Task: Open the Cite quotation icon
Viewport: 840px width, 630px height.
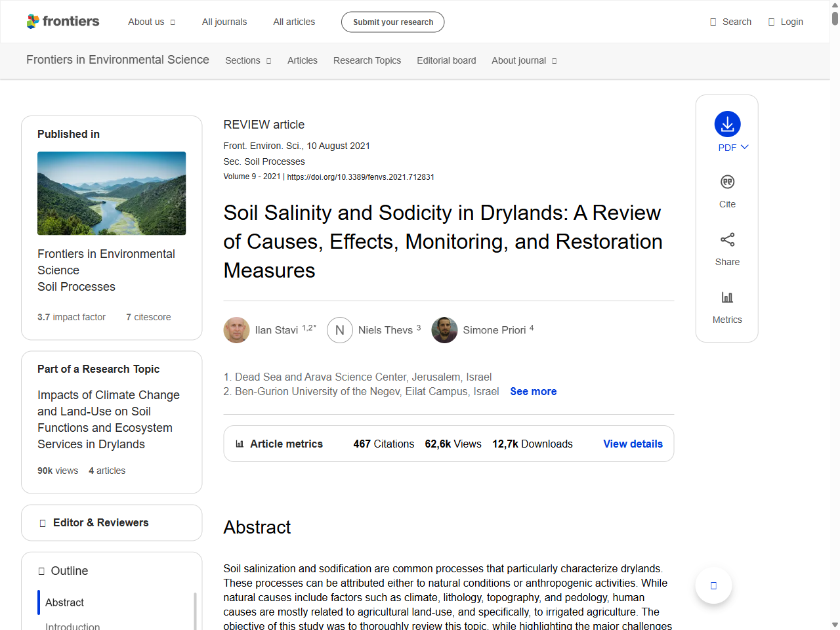Action: coord(727,182)
